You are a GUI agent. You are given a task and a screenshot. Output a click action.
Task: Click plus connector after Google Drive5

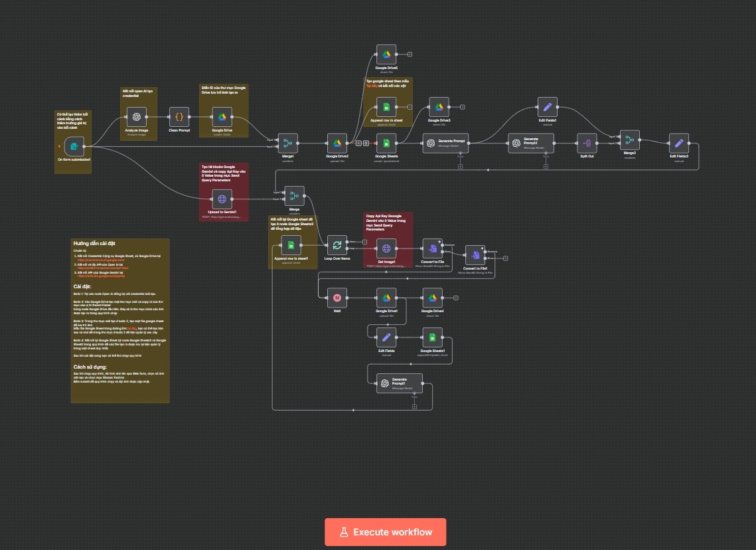410,54
